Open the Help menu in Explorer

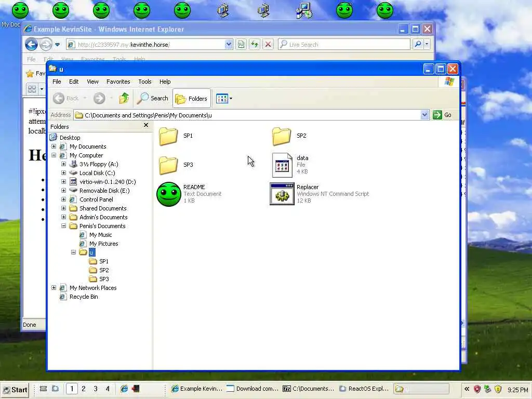pyautogui.click(x=165, y=82)
